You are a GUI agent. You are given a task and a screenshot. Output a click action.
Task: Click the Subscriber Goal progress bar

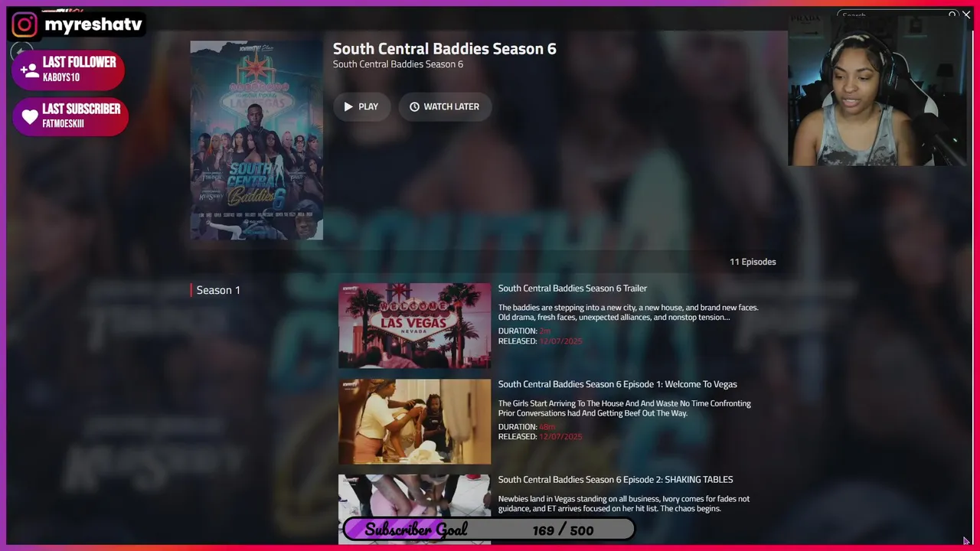click(x=488, y=530)
